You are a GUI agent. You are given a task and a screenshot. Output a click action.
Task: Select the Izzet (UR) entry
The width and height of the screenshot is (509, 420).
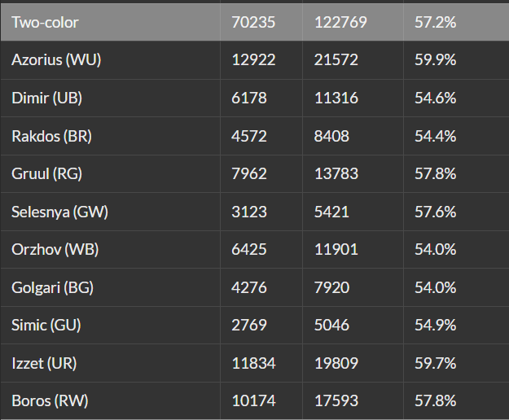(46, 363)
